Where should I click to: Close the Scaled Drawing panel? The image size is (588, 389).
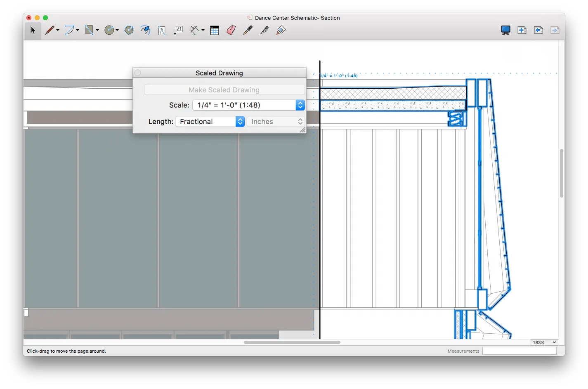[138, 73]
